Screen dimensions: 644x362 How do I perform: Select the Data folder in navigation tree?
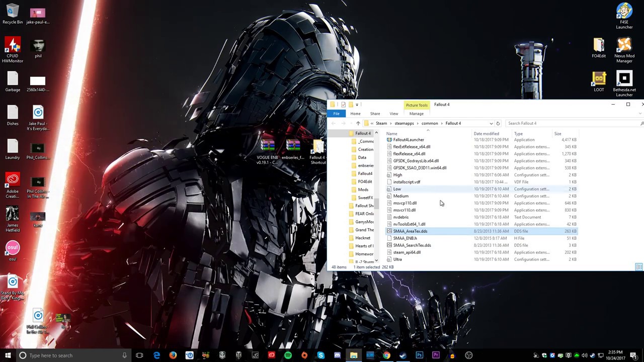[362, 157]
